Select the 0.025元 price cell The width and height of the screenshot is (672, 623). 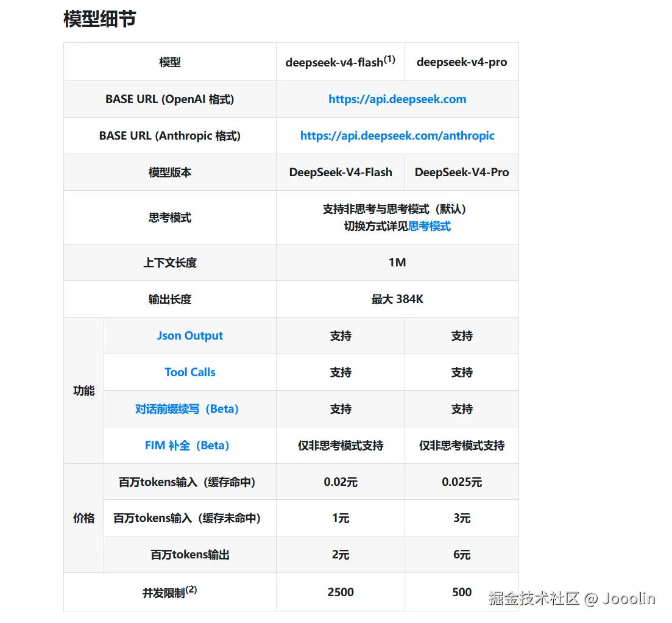462,482
